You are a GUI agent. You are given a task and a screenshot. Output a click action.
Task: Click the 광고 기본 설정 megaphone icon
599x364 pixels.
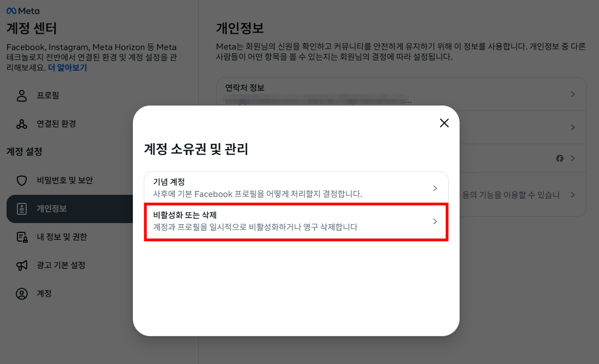pos(22,265)
